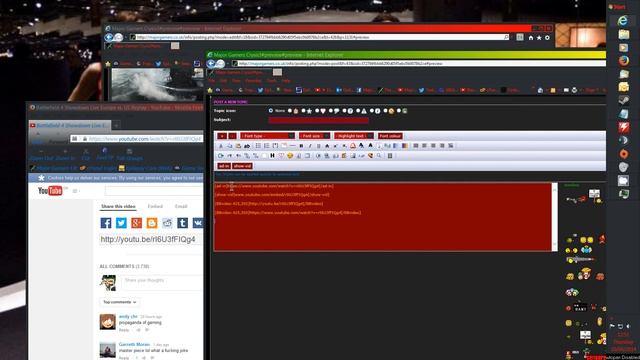
Task: Click the video thumbnail in rear IE window
Action: point(157,84)
